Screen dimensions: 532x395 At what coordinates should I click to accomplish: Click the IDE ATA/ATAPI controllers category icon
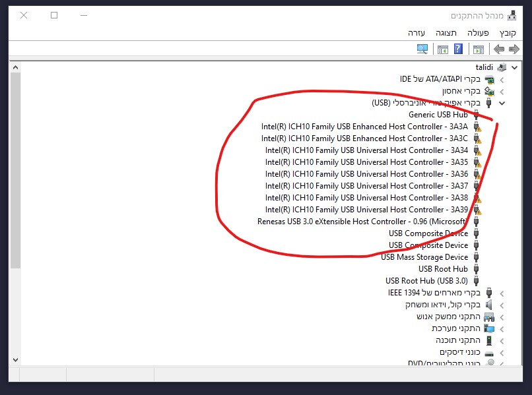[489, 79]
